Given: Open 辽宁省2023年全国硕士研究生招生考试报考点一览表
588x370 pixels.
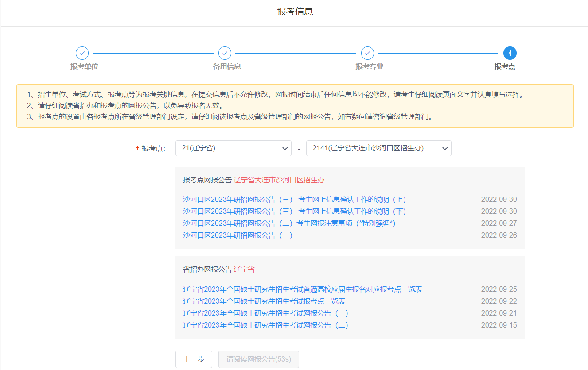Looking at the screenshot, I should [264, 301].
